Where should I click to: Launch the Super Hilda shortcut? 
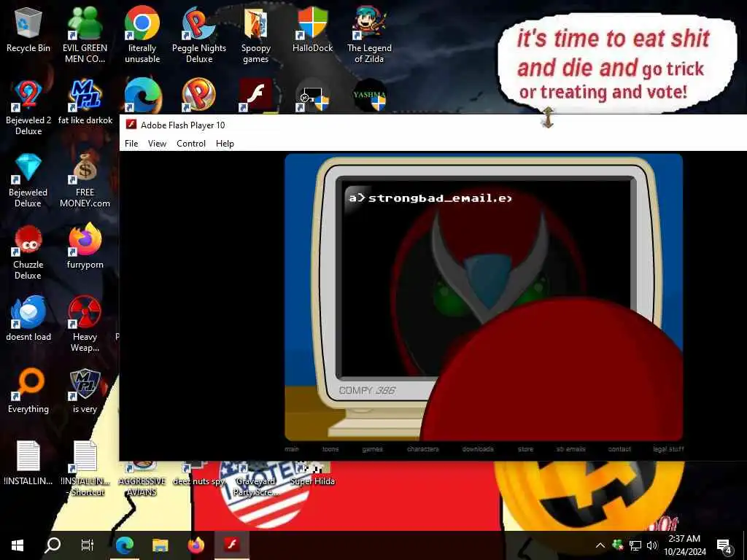click(x=312, y=474)
